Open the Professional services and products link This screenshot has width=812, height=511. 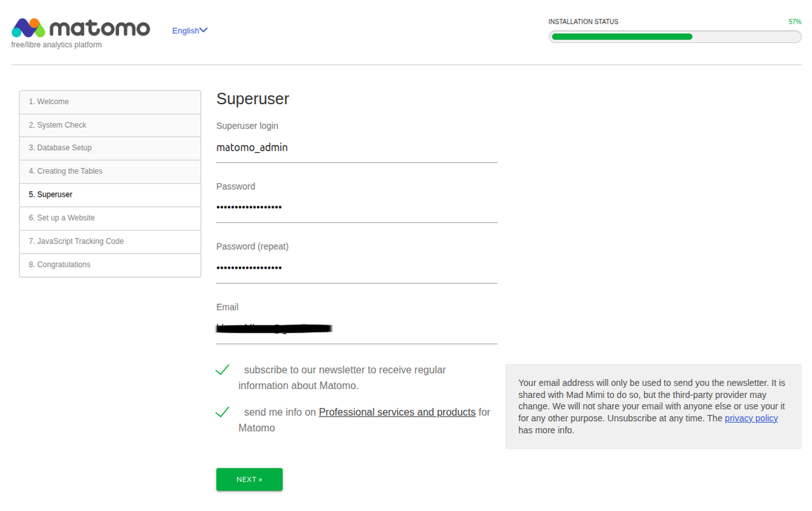397,413
